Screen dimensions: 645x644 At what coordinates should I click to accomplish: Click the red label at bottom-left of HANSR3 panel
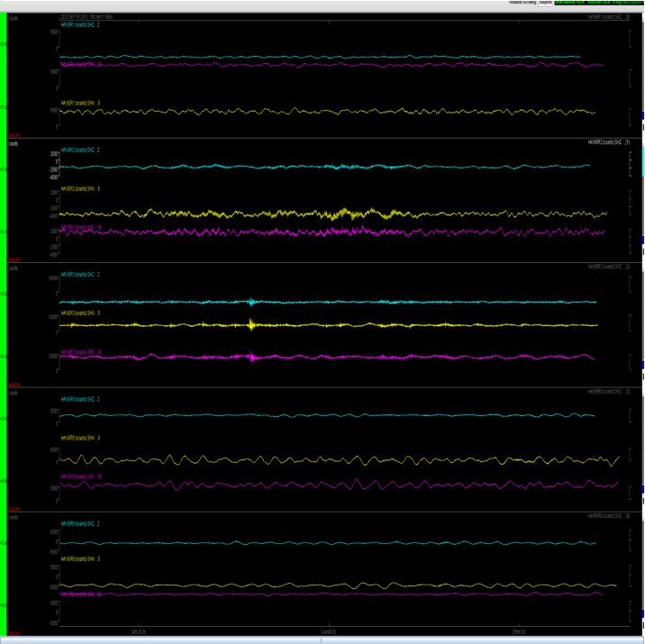(14, 385)
